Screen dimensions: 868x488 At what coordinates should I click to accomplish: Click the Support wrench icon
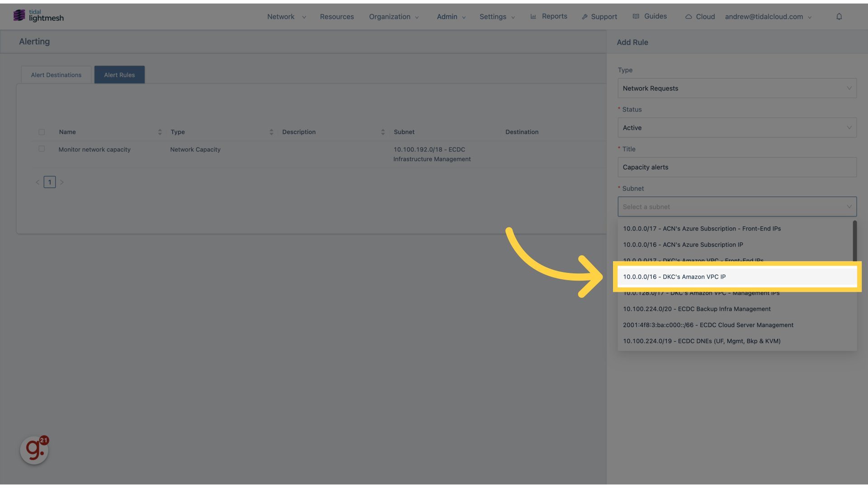click(x=585, y=17)
